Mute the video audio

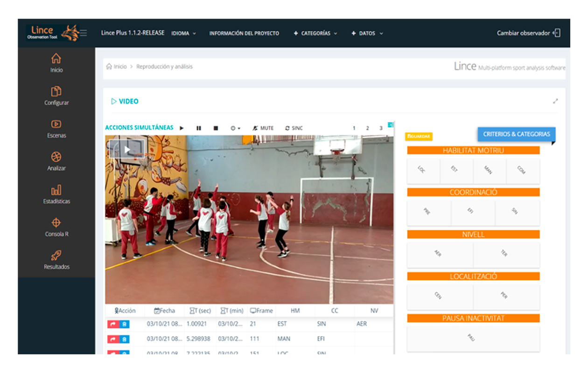pos(263,128)
